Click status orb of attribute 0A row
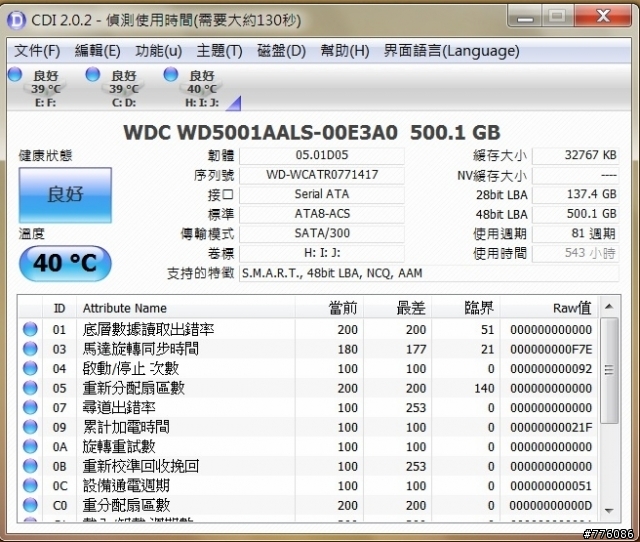The height and width of the screenshot is (542, 640). (x=30, y=446)
